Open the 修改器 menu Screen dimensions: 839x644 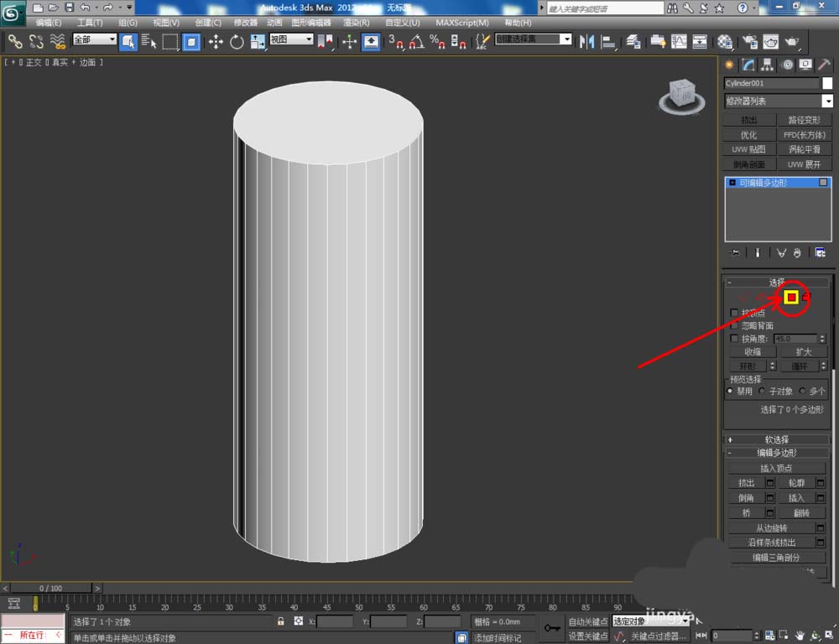(245, 23)
